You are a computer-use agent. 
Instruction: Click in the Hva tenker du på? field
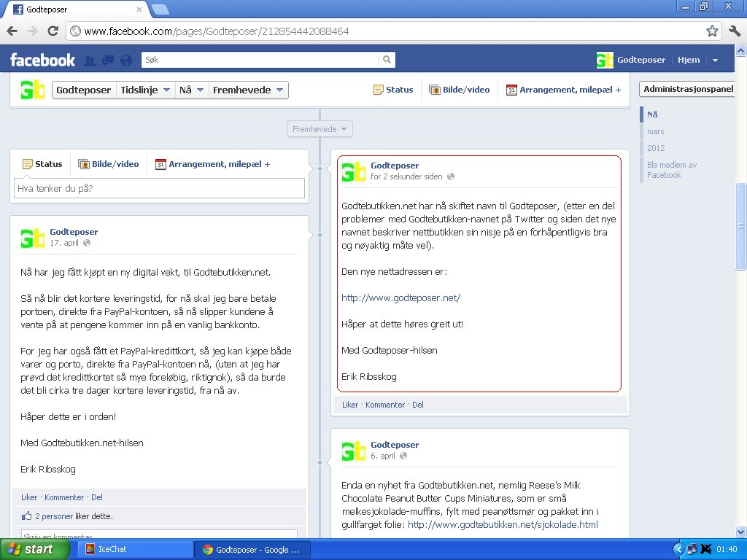(x=159, y=188)
